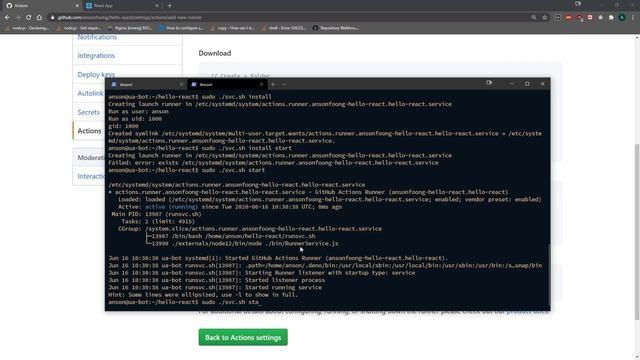
Task: Select the GitHub Actions browser tab
Action: click(x=42, y=6)
